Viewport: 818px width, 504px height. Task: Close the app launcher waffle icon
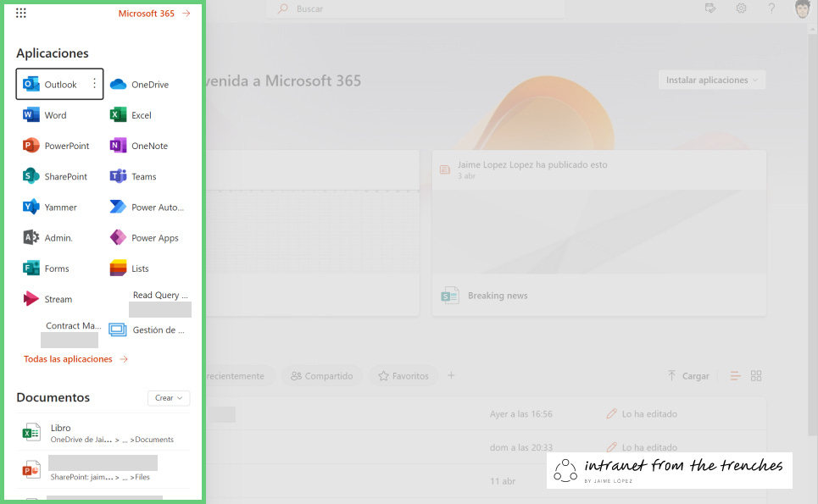click(21, 13)
